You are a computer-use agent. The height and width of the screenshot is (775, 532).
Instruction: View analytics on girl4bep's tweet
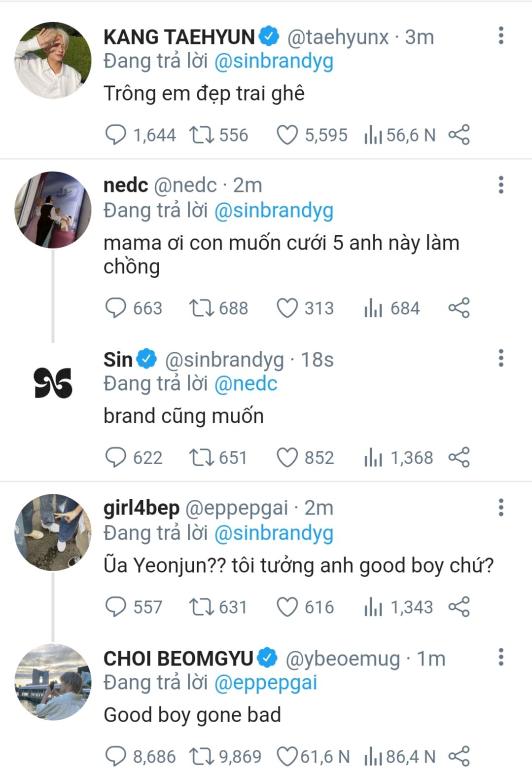coord(373,607)
